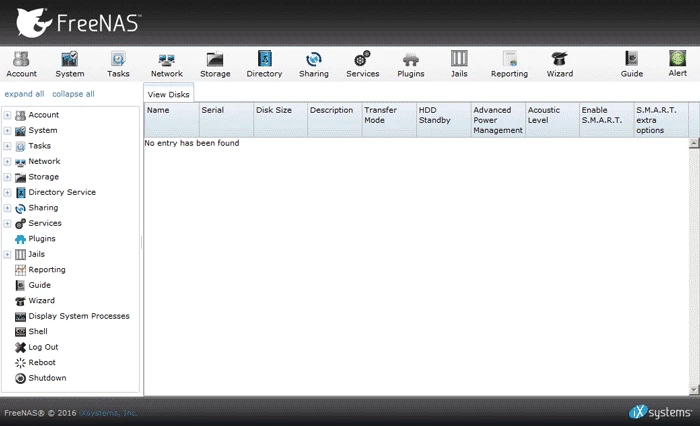Open Jails in the top toolbar

click(x=459, y=64)
